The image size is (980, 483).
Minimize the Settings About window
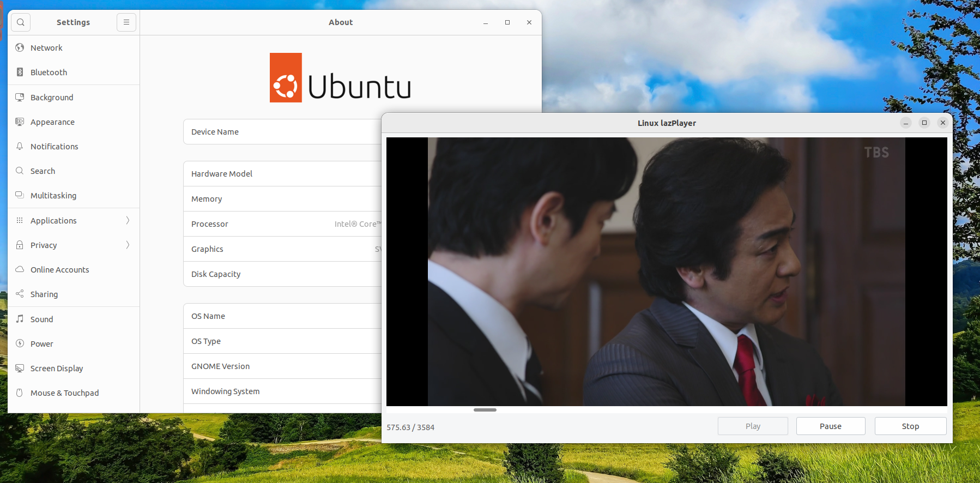pyautogui.click(x=485, y=22)
